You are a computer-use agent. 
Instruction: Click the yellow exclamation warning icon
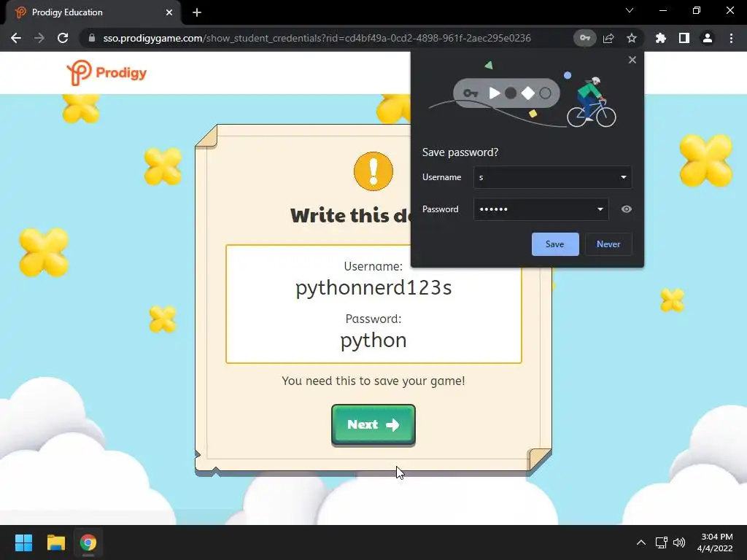[x=373, y=171]
